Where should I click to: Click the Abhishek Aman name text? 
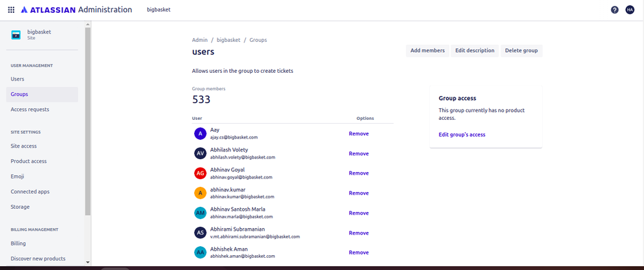[229, 249]
